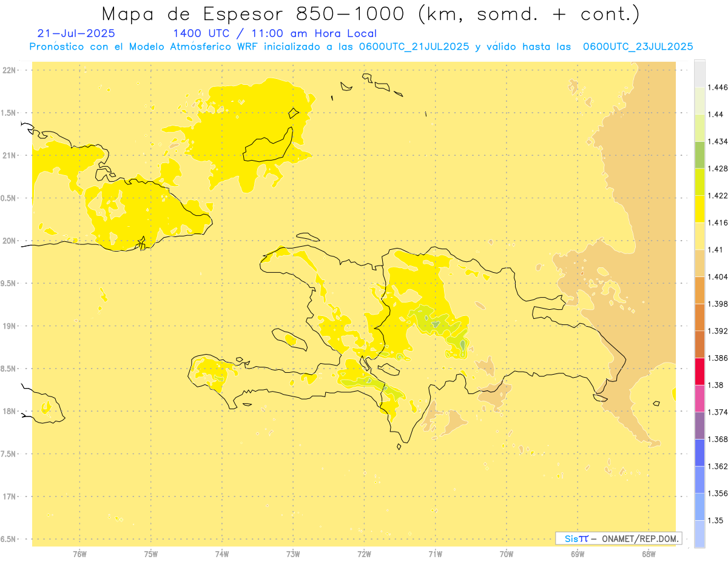Image resolution: width=728 pixels, height=562 pixels.
Task: Click the colorbar value 1.362
Action: pyautogui.click(x=718, y=466)
